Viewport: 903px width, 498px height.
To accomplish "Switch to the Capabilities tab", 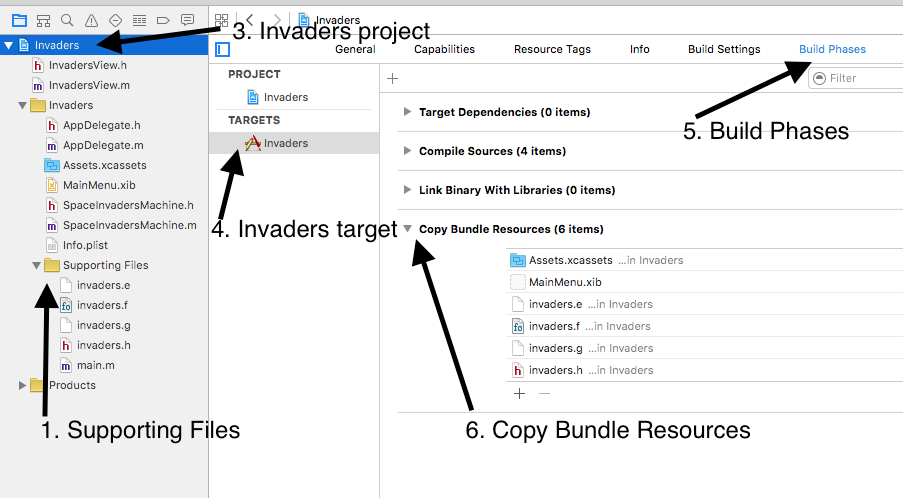I will pyautogui.click(x=445, y=50).
